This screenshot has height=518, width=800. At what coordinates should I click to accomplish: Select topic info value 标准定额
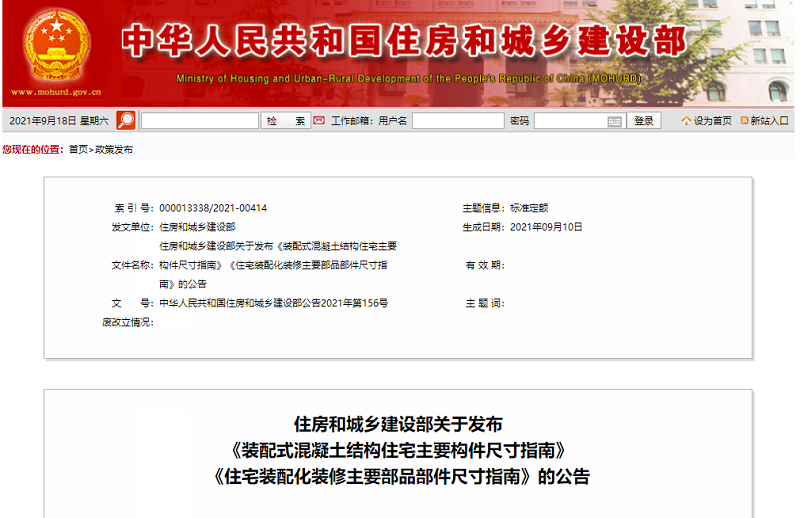point(529,208)
